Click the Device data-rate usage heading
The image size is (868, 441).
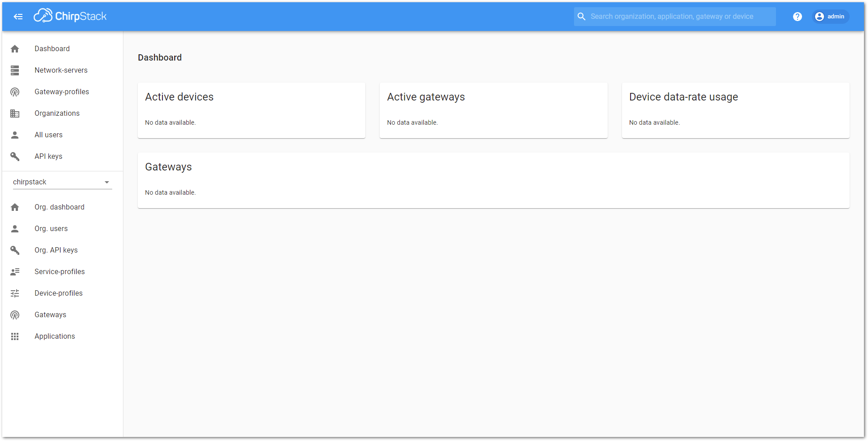(x=684, y=97)
